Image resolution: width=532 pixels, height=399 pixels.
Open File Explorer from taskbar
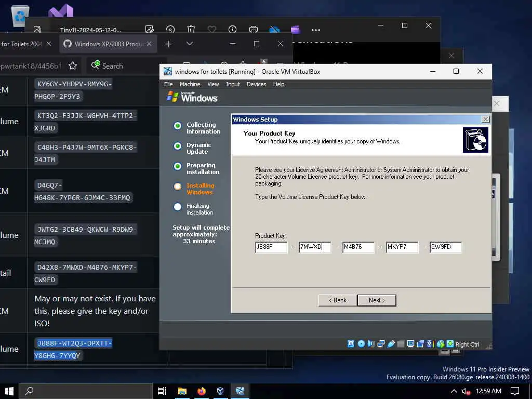(182, 391)
